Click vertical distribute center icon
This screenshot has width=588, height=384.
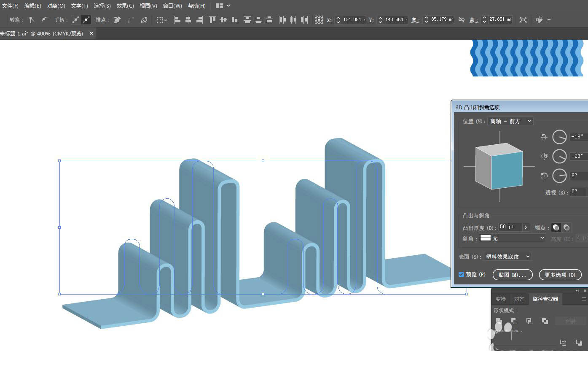point(258,20)
